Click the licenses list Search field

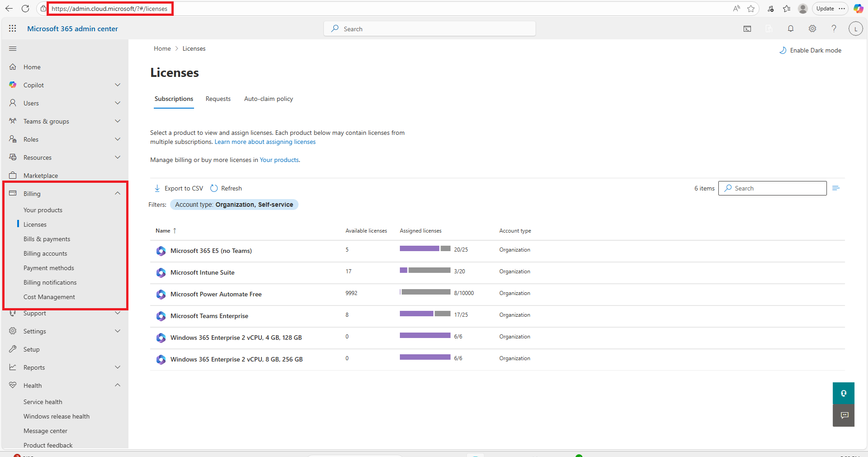[x=773, y=188]
